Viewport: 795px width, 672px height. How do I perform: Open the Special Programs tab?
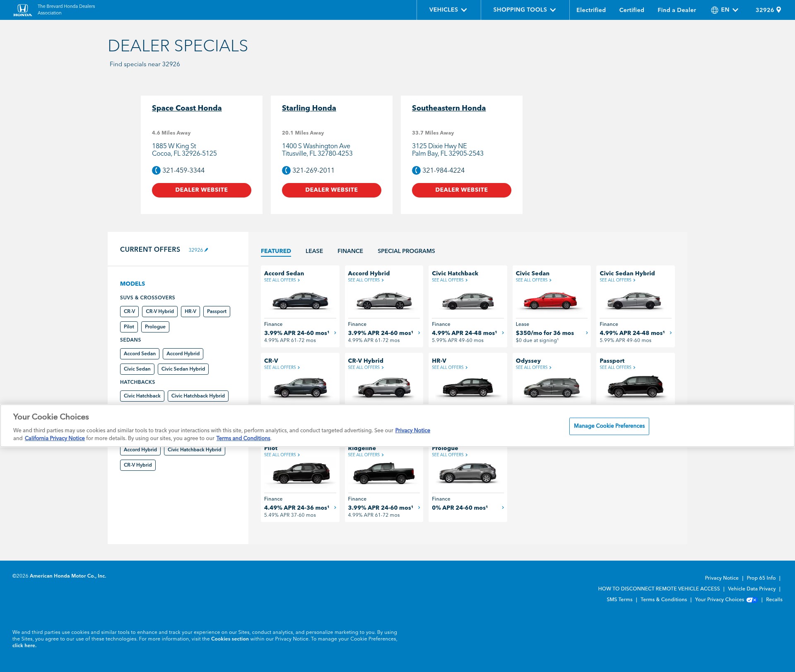(406, 251)
